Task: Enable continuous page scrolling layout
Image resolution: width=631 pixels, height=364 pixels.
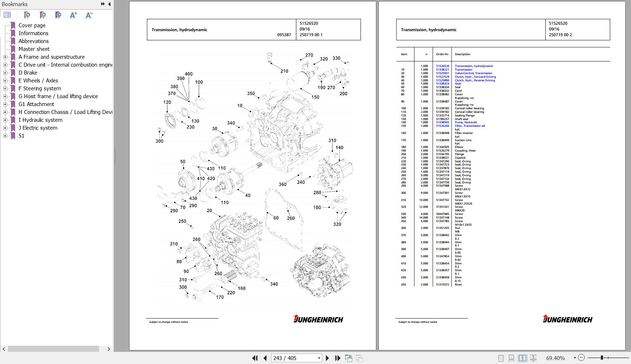Action: (x=512, y=358)
